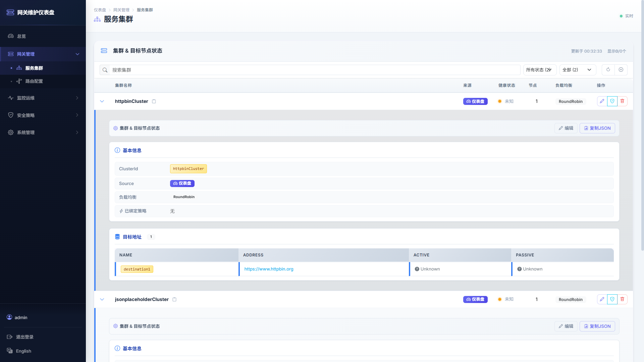The width and height of the screenshot is (644, 362).
Task: Collapse the 网关管理 sidebar section
Action: [x=43, y=54]
